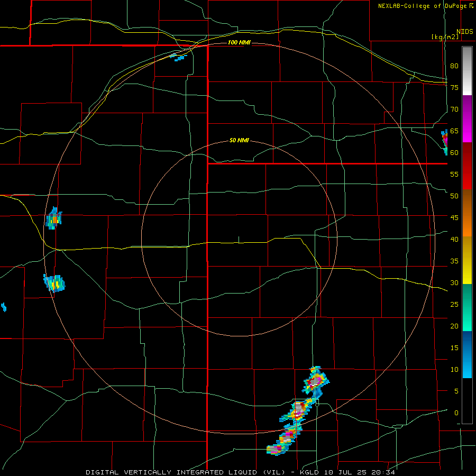Click the lower western storm cell with yellow core

click(54, 283)
